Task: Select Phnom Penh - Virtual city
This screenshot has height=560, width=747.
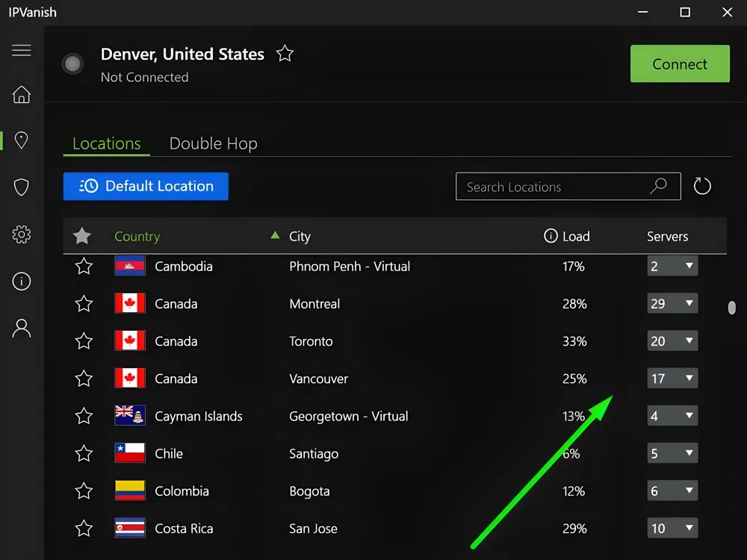Action: 350,267
